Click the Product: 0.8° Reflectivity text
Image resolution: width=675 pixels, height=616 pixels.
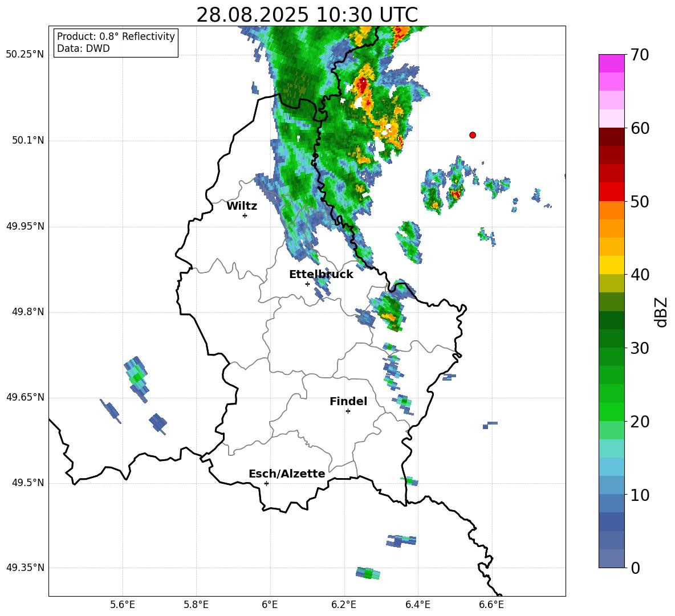[116, 36]
